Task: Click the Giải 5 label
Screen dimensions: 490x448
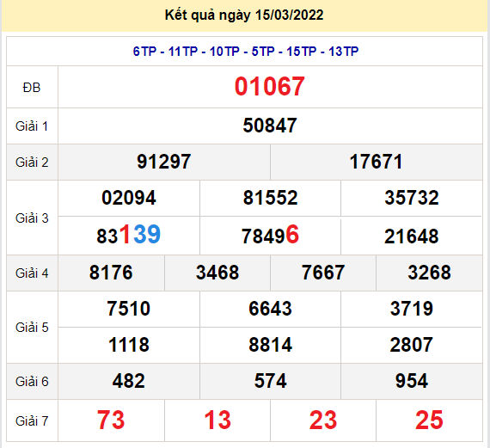Action: tap(32, 328)
